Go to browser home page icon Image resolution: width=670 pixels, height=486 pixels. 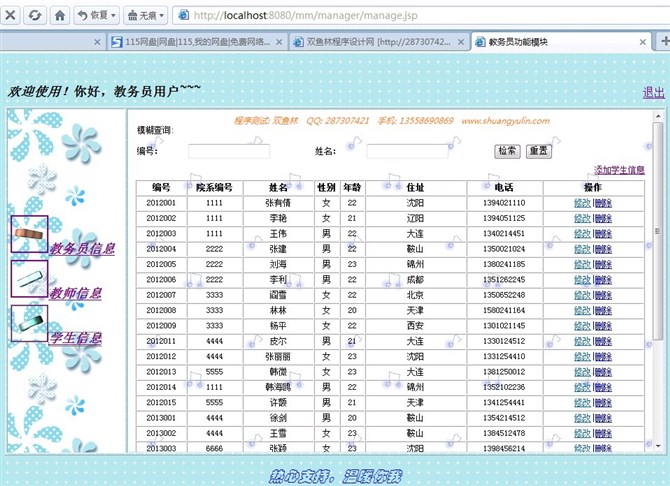click(60, 15)
